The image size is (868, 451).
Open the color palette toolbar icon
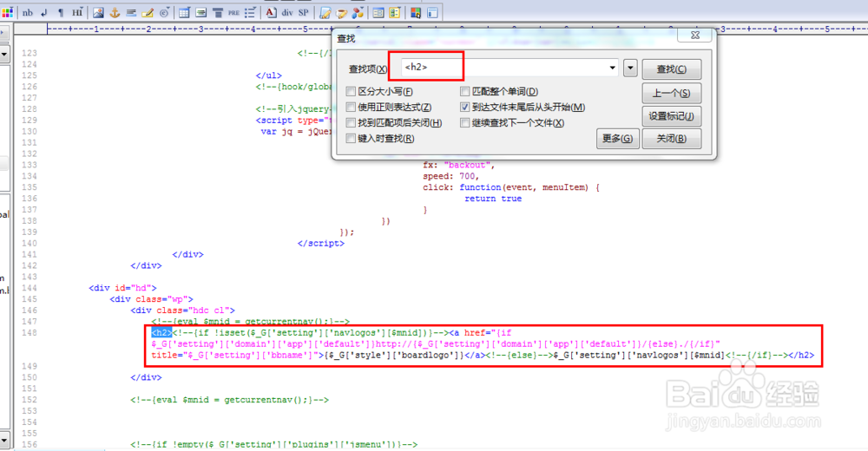tap(7, 12)
